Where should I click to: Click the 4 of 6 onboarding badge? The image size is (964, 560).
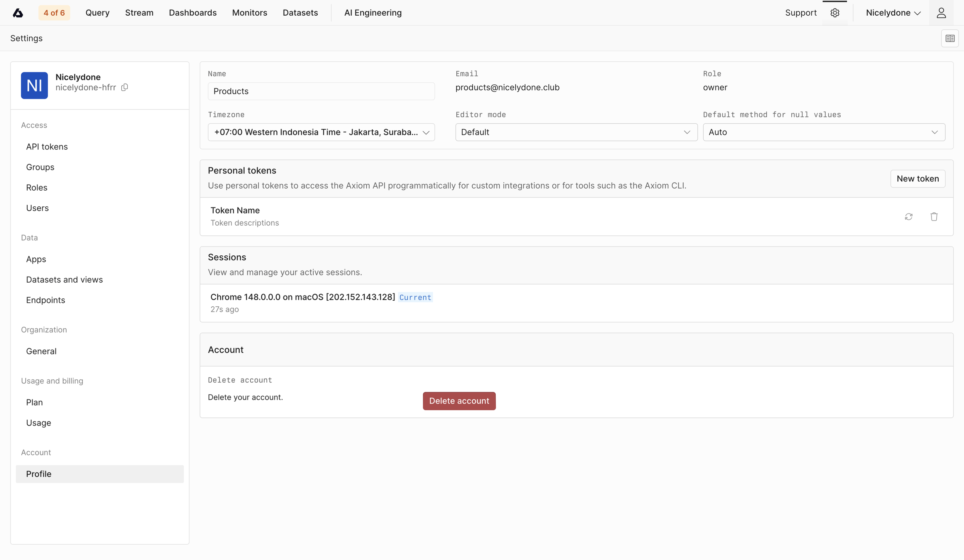(54, 13)
